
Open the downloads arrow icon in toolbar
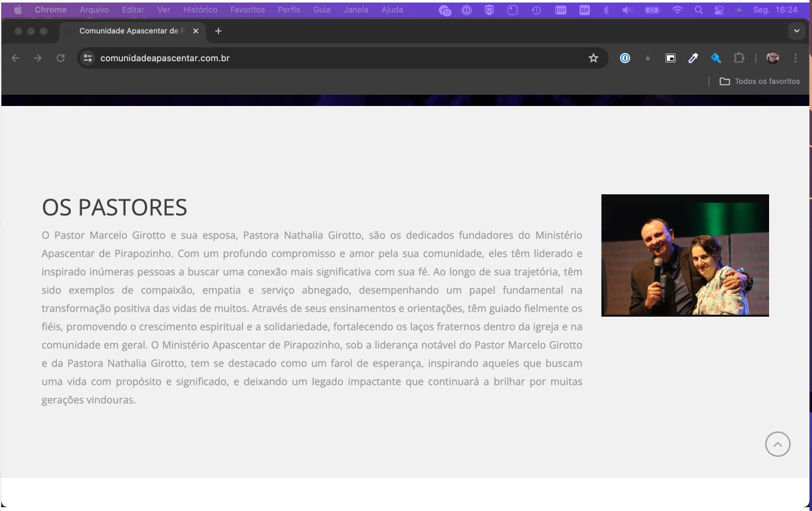click(x=647, y=58)
